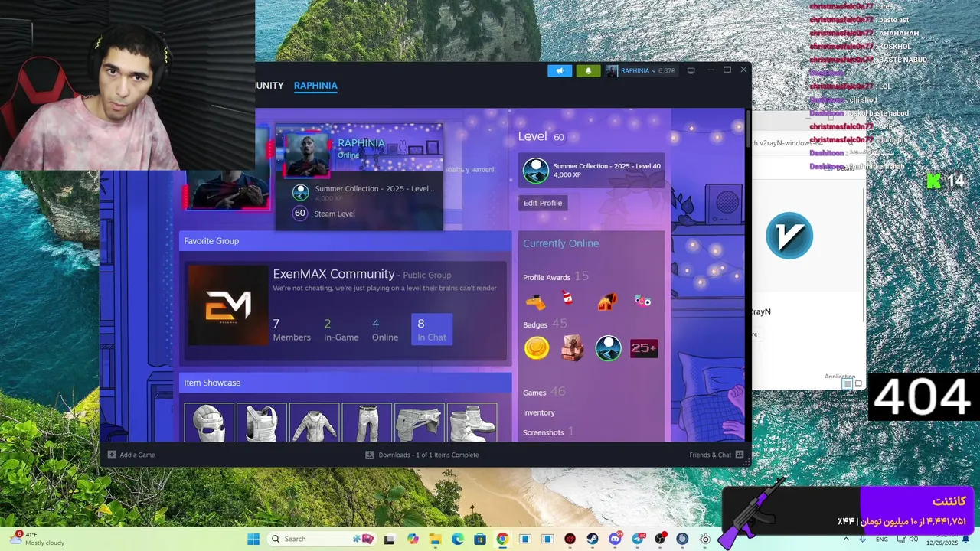View the 4 Online count
The height and width of the screenshot is (551, 980).
(x=385, y=330)
